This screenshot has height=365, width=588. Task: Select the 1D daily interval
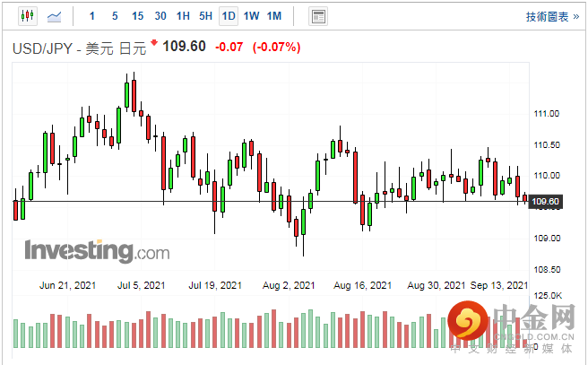point(229,16)
